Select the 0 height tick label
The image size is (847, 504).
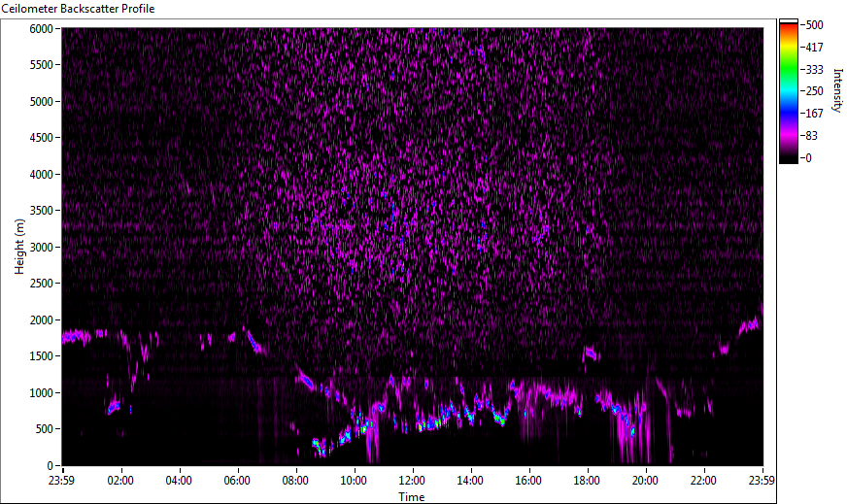(x=51, y=466)
